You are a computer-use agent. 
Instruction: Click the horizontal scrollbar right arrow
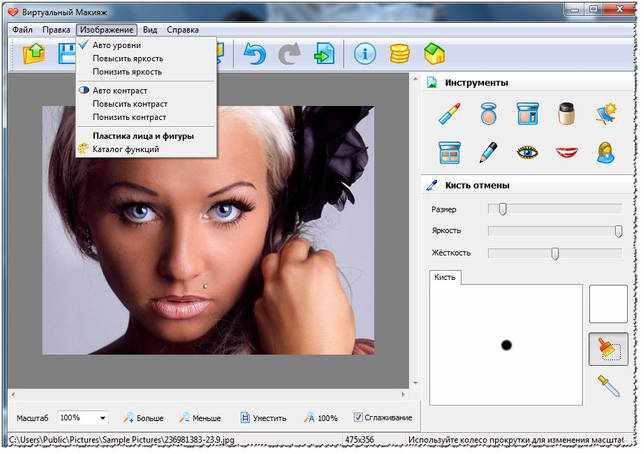(x=403, y=394)
